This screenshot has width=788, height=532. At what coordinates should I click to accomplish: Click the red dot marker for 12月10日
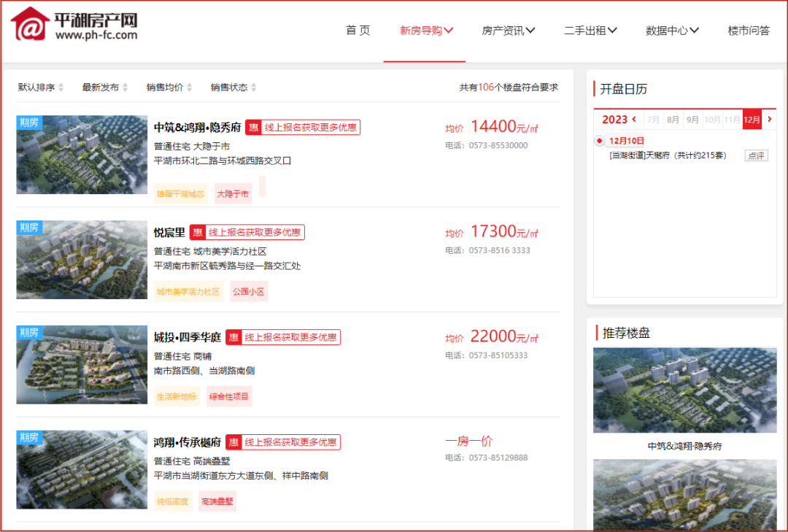[x=599, y=141]
